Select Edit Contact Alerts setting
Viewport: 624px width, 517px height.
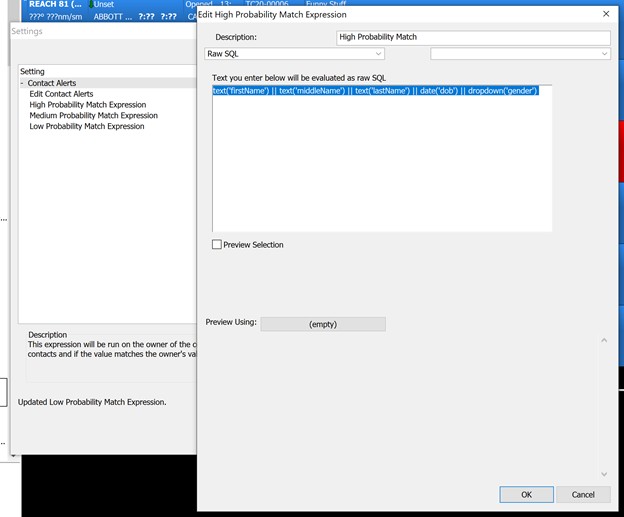tap(61, 94)
